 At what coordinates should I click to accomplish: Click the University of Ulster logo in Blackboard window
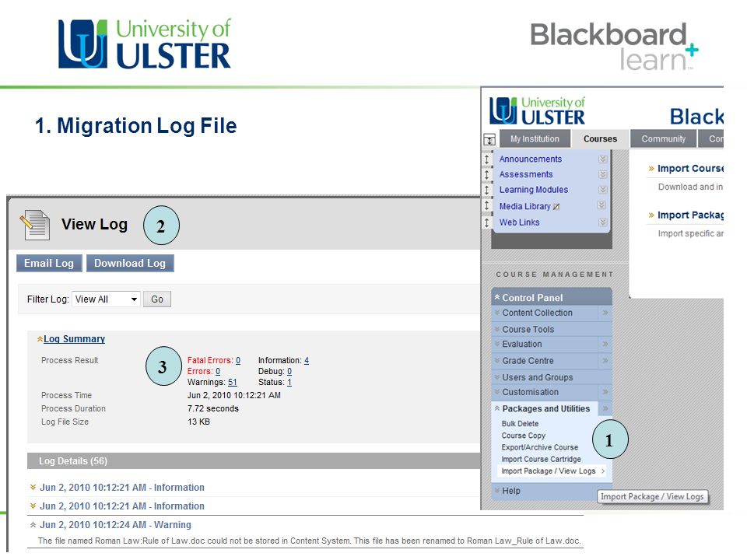point(537,111)
